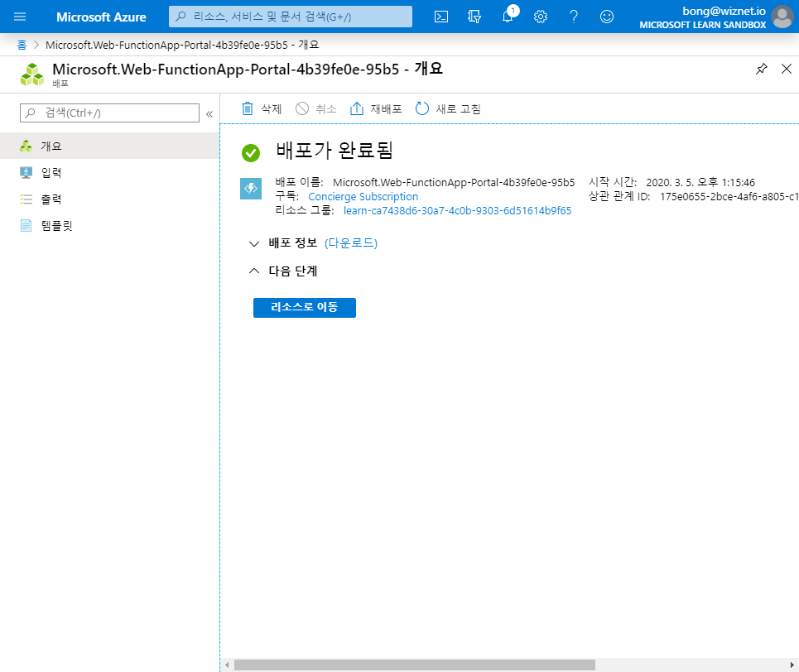Click the correlation ID value 175e0655
Viewport: 799px width, 672px height.
tap(729, 197)
